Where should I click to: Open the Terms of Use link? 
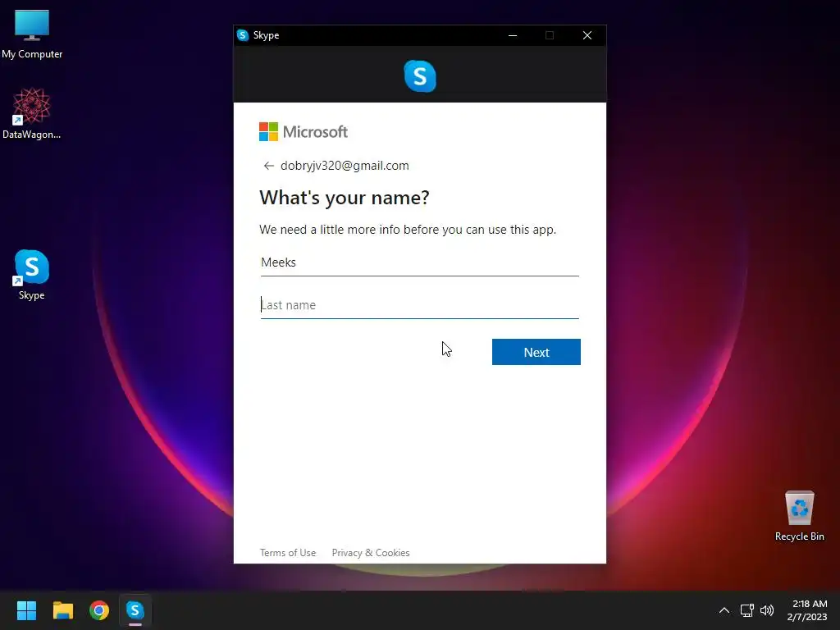(x=288, y=553)
